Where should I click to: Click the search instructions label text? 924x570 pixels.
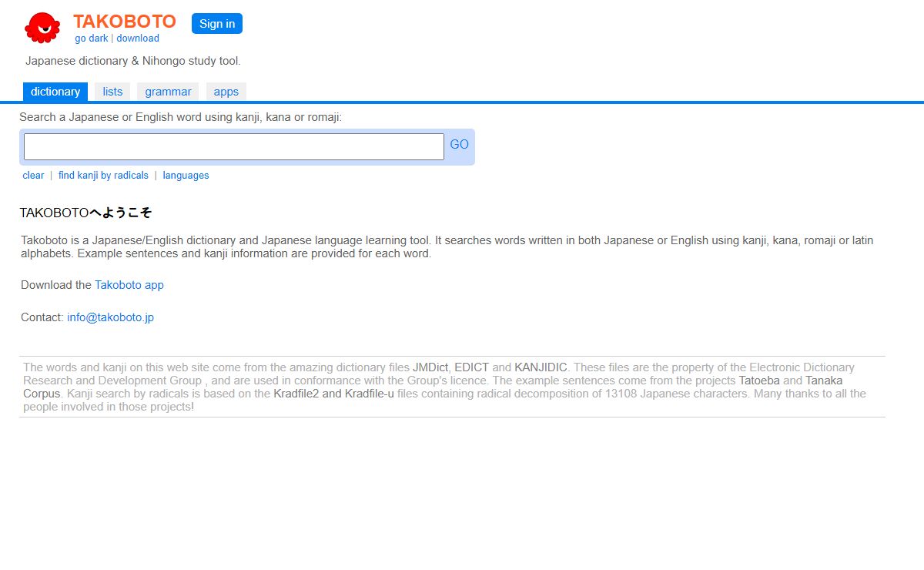point(180,117)
